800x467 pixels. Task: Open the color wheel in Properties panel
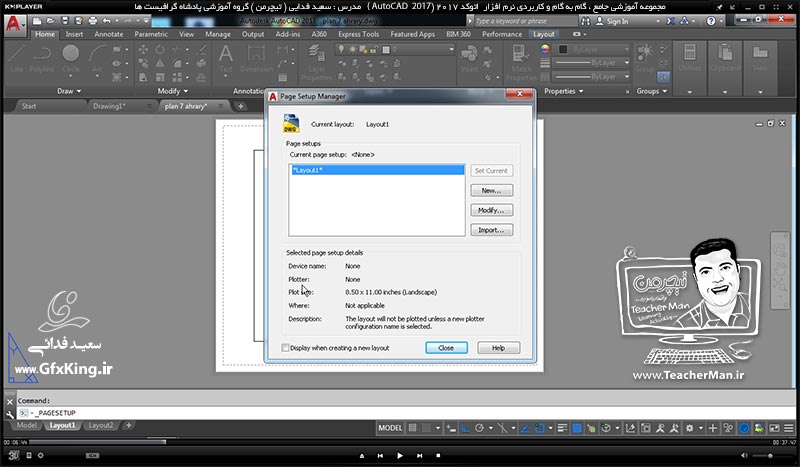545,49
